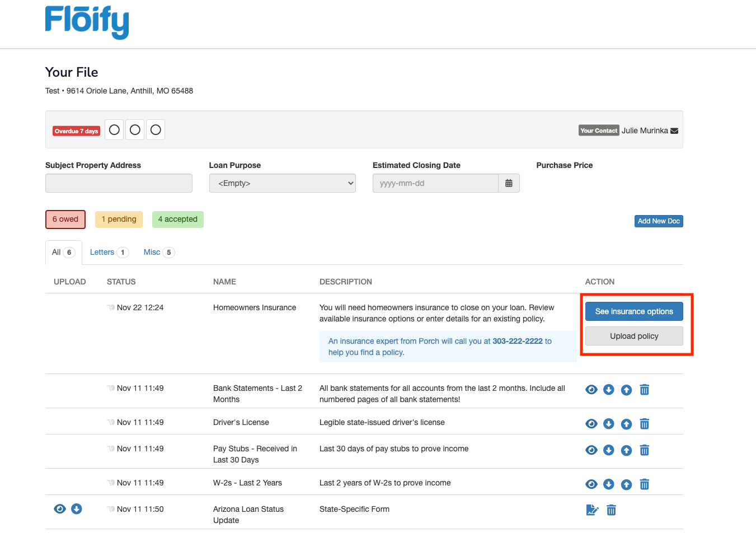Filter by 6 owed documents
The height and width of the screenshot is (537, 756).
[65, 220]
